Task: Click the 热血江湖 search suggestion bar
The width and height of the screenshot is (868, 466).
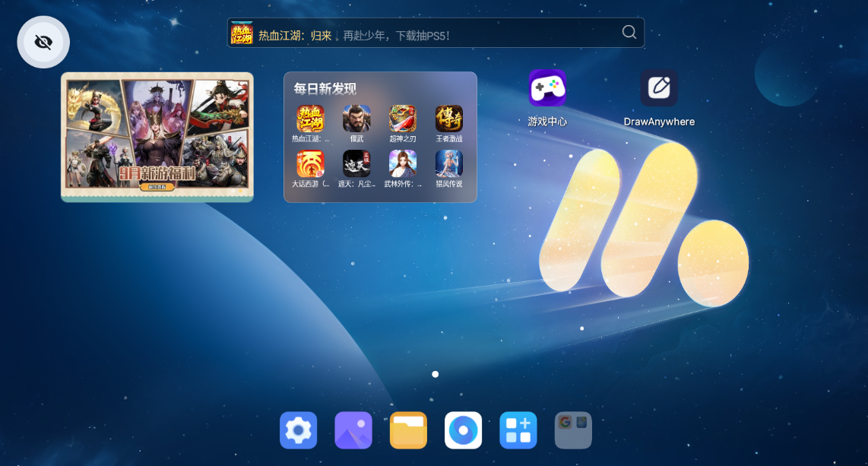Action: point(426,32)
